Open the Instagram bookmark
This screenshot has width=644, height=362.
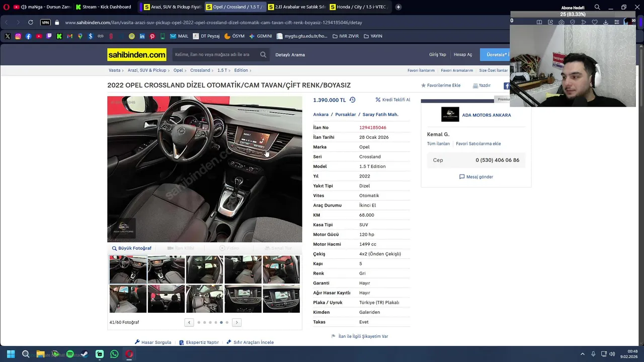point(18,36)
